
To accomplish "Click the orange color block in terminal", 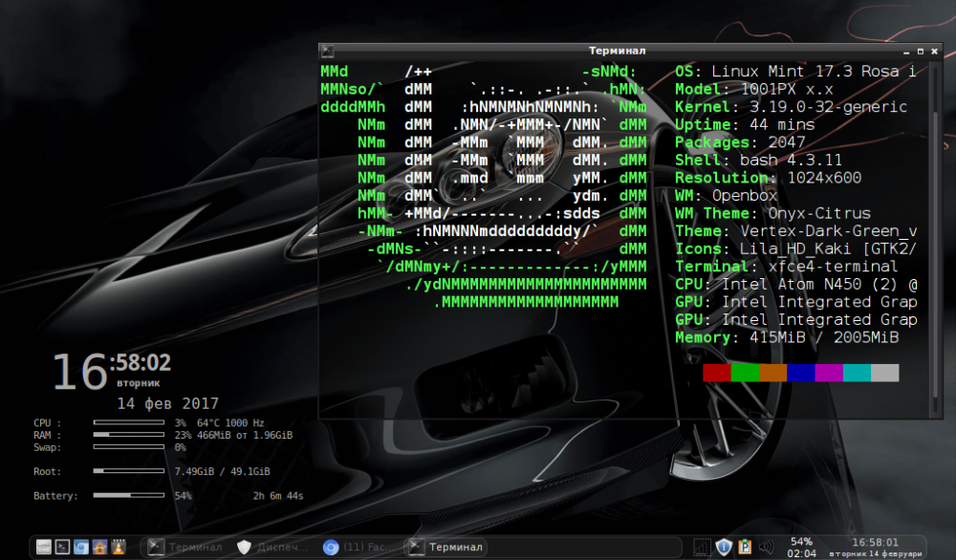I will click(773, 373).
